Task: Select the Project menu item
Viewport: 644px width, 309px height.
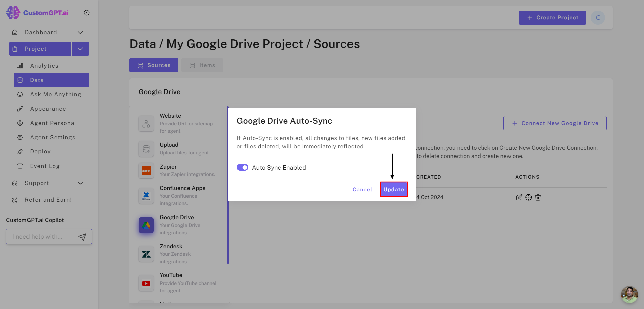Action: click(x=40, y=49)
